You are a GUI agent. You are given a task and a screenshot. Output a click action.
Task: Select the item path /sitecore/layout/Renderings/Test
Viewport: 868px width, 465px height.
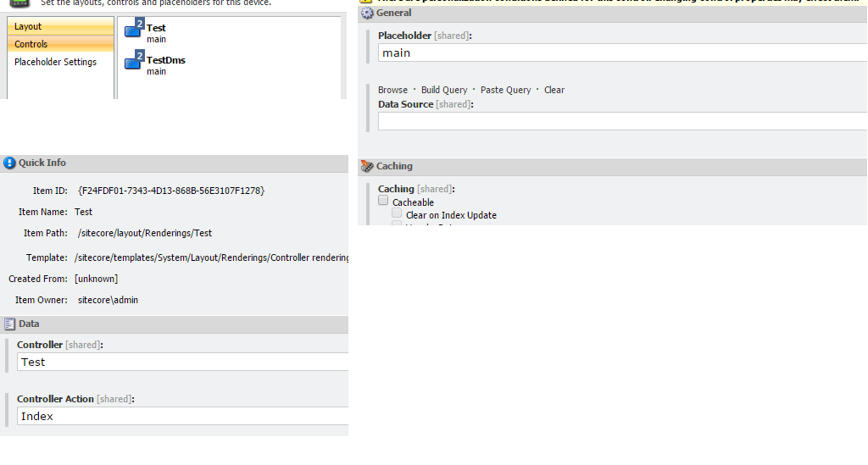tap(145, 233)
